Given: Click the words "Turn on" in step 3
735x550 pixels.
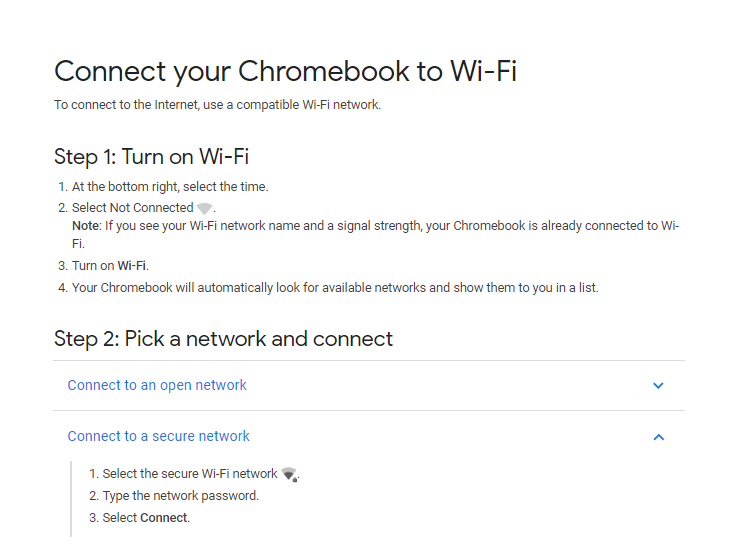Looking at the screenshot, I should (x=93, y=266).
